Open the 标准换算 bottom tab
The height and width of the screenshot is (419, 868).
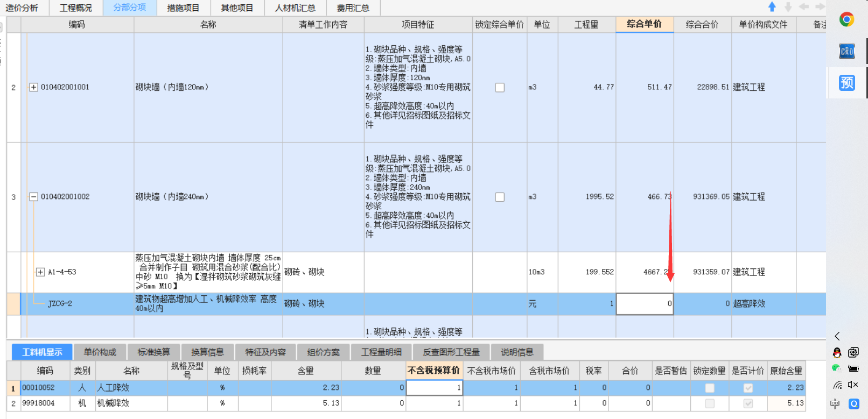click(154, 352)
